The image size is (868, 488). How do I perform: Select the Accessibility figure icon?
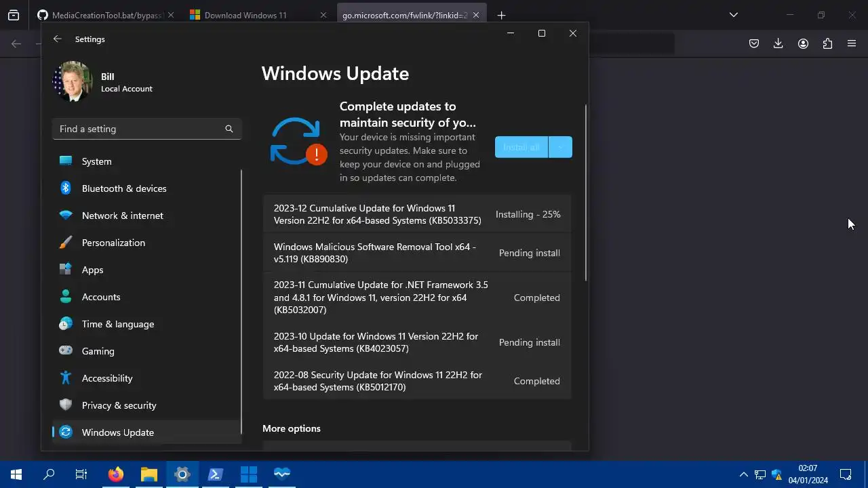point(66,378)
